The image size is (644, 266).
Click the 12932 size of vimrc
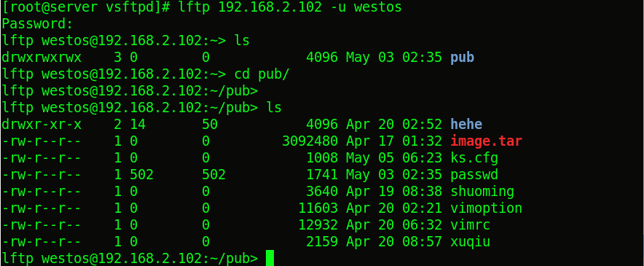(x=318, y=225)
